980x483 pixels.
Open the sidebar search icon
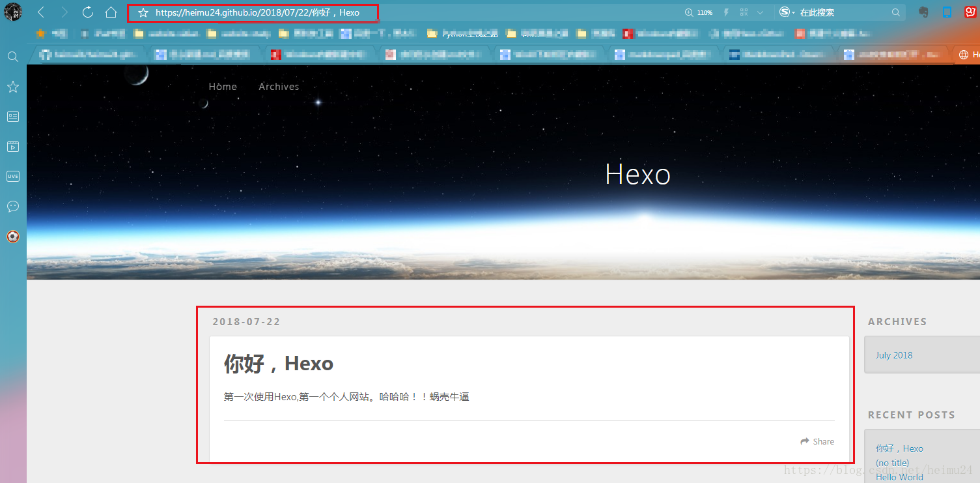tap(13, 57)
